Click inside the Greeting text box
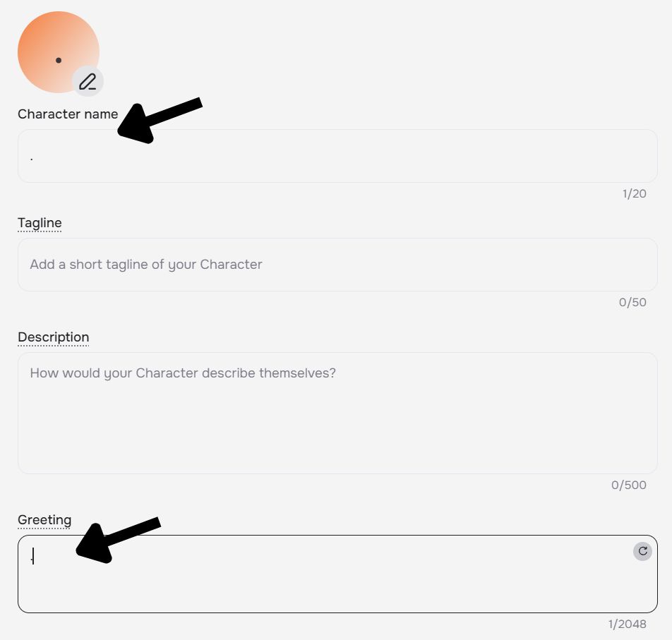Screen dimensions: 672x640 pyautogui.click(x=337, y=574)
